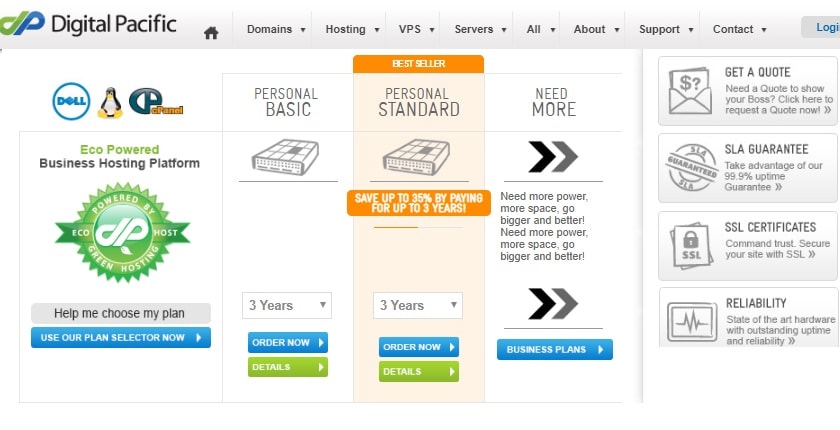Use Our Plan Selector Now button
840x430 pixels.
(x=121, y=337)
